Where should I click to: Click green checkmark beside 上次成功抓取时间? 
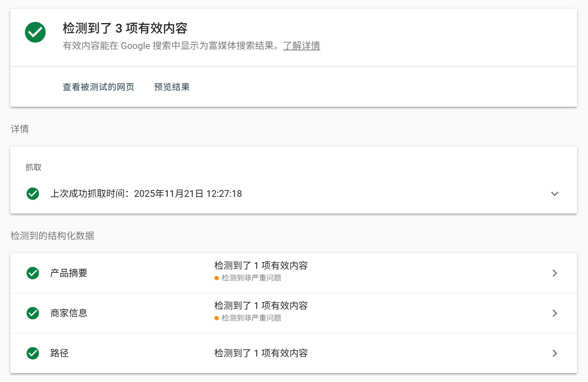click(x=33, y=194)
